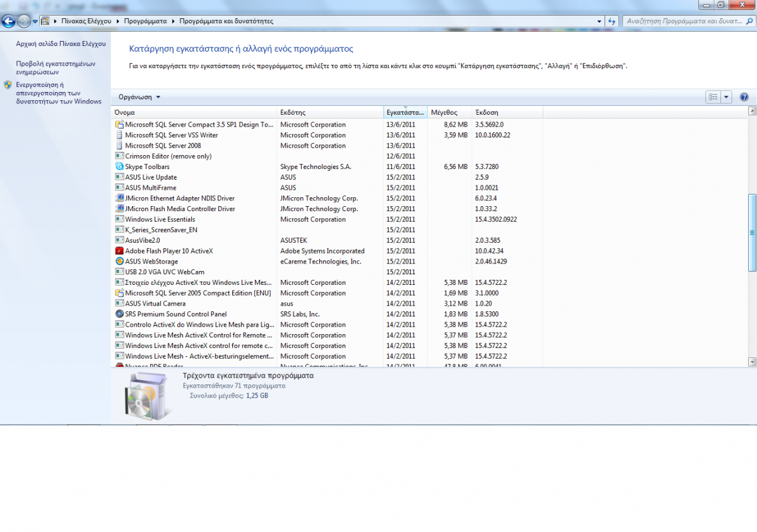Click the list scrollbar down arrow
Viewport: 757px width, 532px height.
[x=752, y=362]
